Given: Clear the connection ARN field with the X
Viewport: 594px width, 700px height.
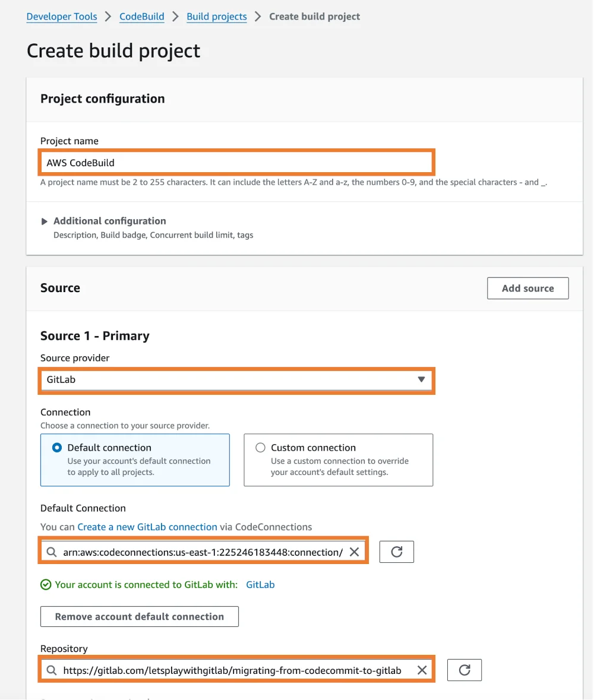Looking at the screenshot, I should click(354, 551).
